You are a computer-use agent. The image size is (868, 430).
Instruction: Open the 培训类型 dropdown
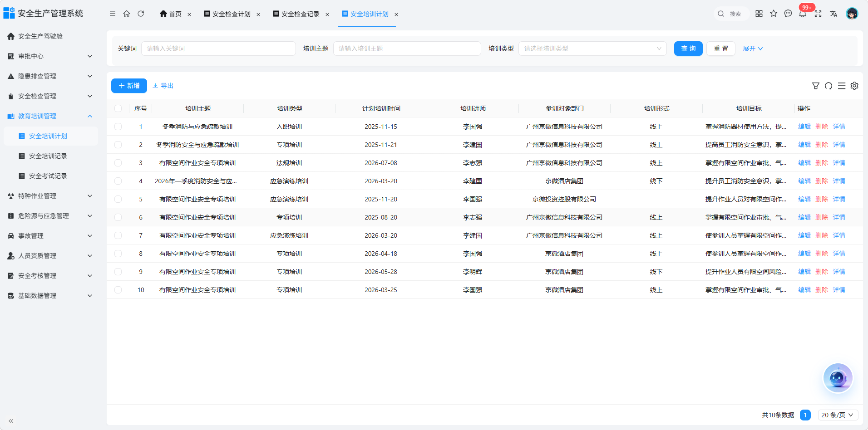coord(592,49)
